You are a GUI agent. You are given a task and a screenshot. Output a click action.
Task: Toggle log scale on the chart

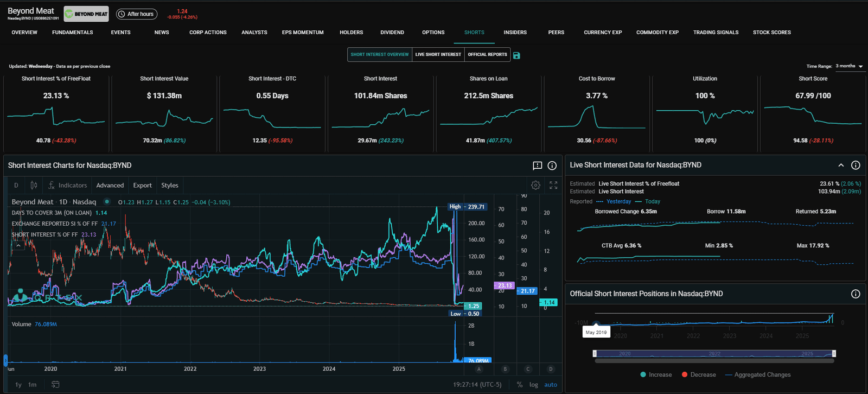pos(534,384)
